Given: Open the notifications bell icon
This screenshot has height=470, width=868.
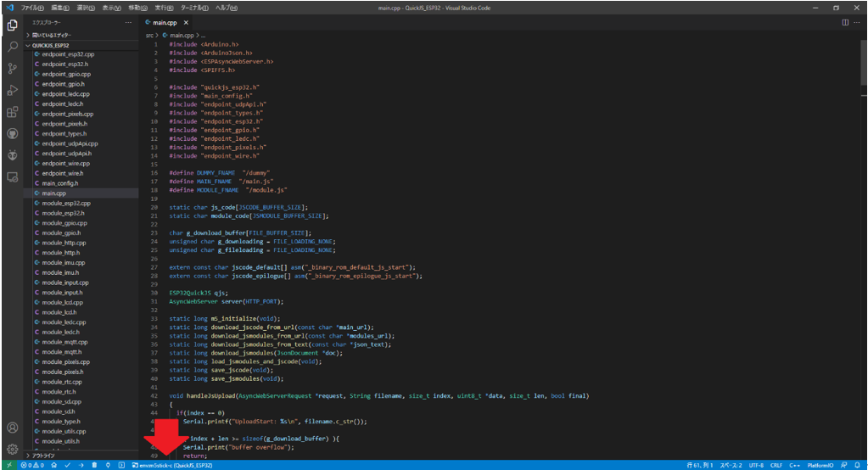Looking at the screenshot, I should pos(857,465).
